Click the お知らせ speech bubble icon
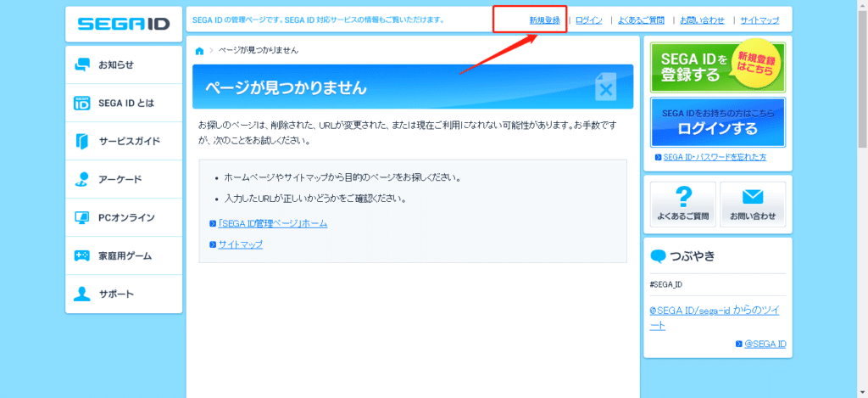The image size is (868, 398). coord(82,64)
